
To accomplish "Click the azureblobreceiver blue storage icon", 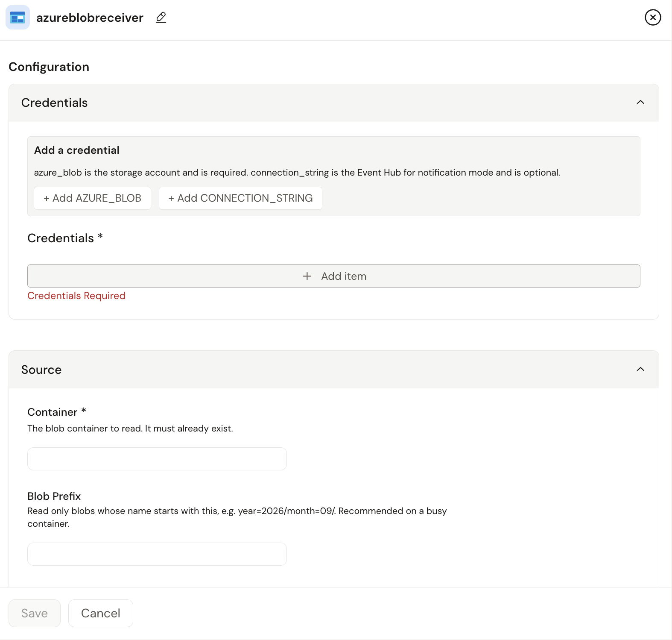I will pyautogui.click(x=18, y=18).
